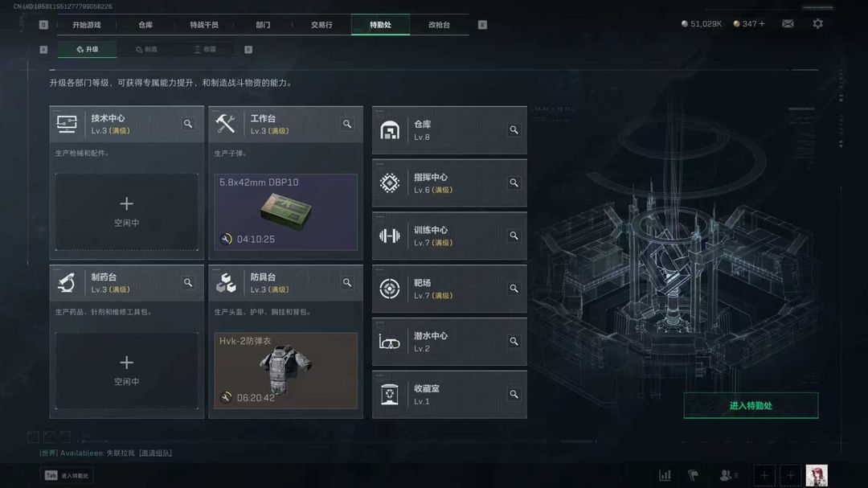Viewport: 868px width, 488px height.
Task: Open the statistics bar chart icon
Action: (x=665, y=475)
